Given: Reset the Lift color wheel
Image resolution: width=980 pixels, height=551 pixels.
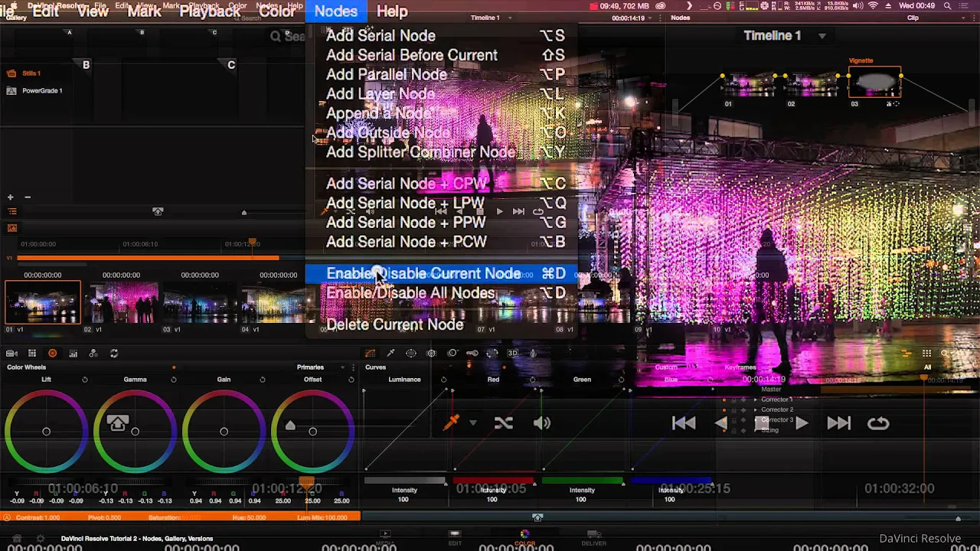Looking at the screenshot, I should coord(84,380).
